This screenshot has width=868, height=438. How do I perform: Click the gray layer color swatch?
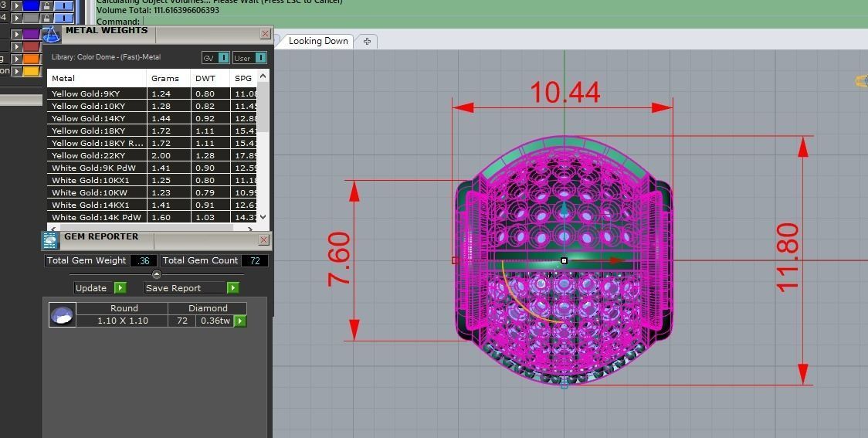pos(31,19)
